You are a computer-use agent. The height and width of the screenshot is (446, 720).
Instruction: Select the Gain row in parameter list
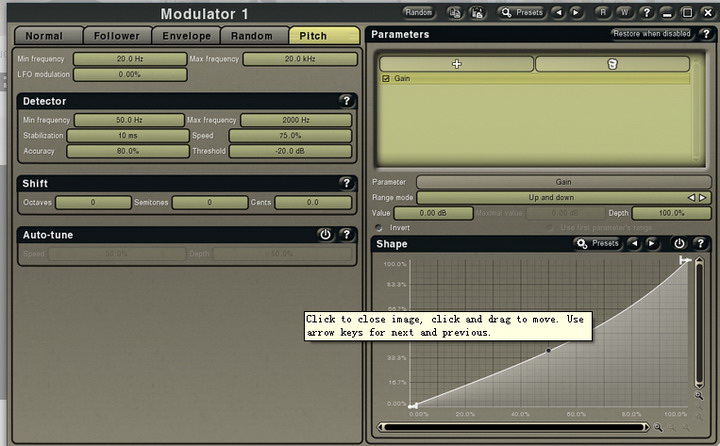pyautogui.click(x=535, y=79)
